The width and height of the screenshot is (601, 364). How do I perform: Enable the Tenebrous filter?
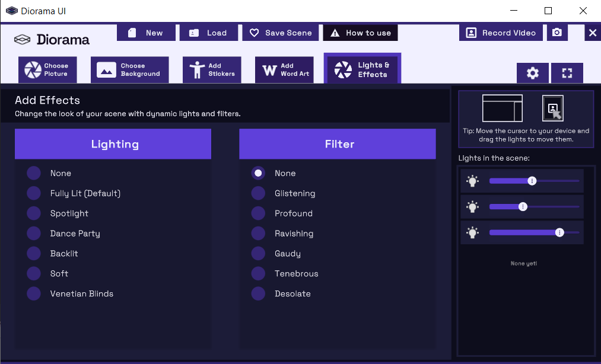coord(258,274)
